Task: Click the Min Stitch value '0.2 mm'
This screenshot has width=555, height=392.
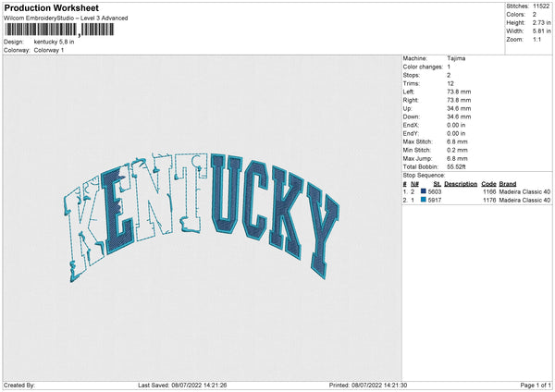Action: coord(457,150)
